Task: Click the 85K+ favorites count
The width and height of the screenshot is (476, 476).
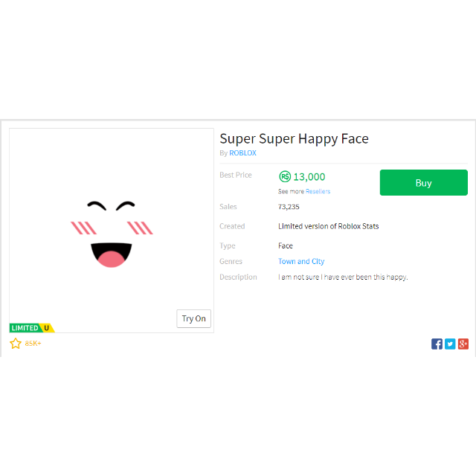Action: 33,344
